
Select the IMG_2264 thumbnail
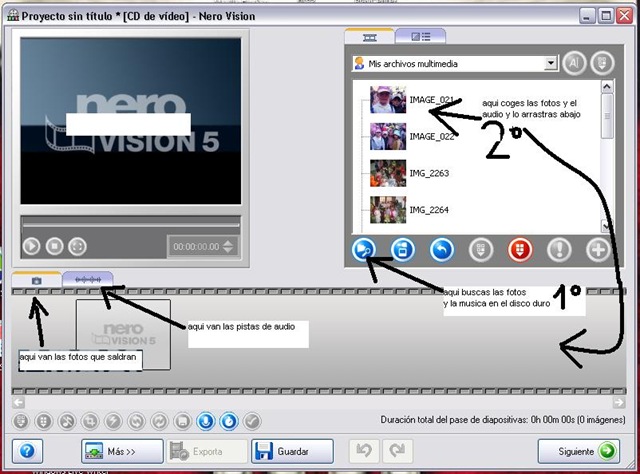pos(388,209)
